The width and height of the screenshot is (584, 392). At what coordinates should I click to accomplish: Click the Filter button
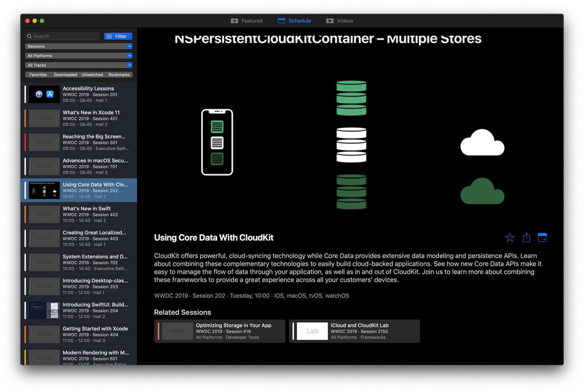[x=118, y=36]
